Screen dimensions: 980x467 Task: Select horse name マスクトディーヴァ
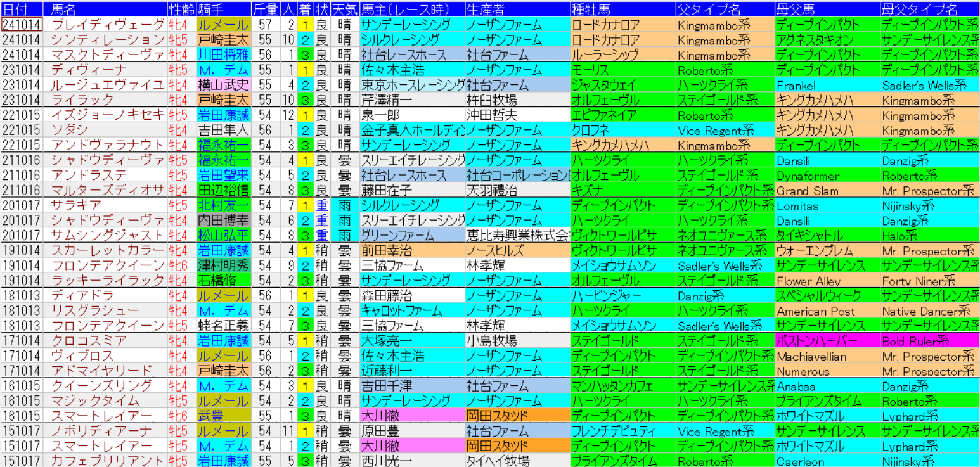pos(105,55)
